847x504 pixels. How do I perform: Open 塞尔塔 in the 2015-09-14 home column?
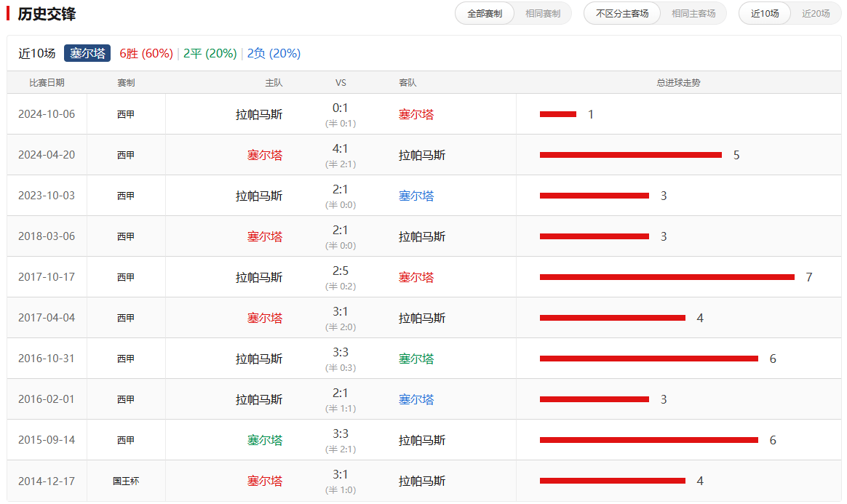(264, 439)
